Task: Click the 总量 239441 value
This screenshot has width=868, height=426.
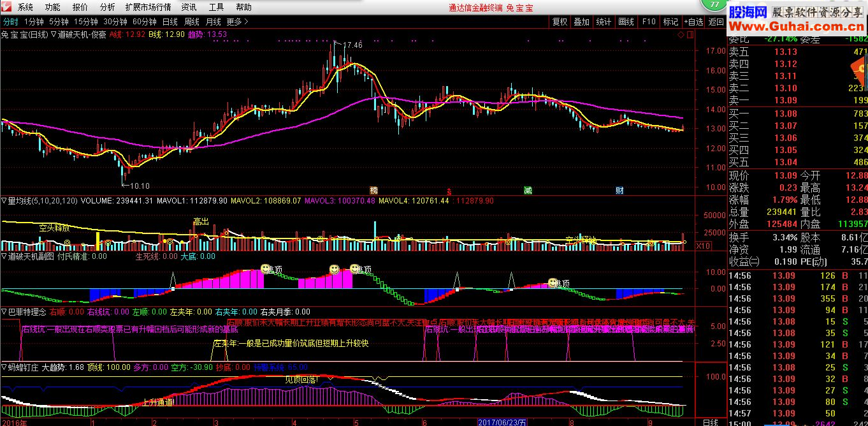Action: pos(781,212)
